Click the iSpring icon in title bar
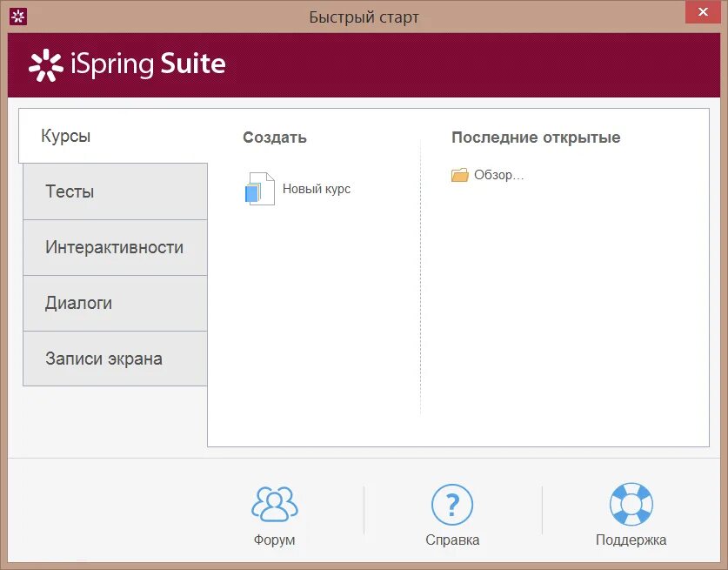The height and width of the screenshot is (570, 728). 18,17
